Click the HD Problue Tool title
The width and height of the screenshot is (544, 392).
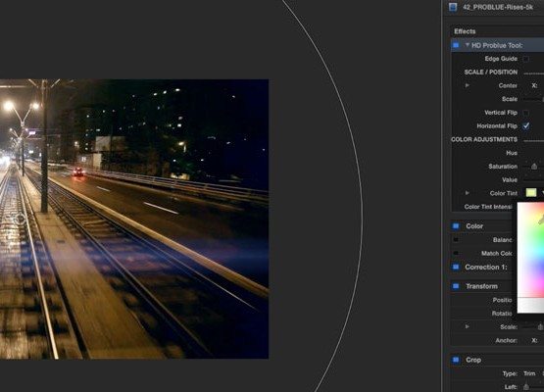[x=497, y=45]
